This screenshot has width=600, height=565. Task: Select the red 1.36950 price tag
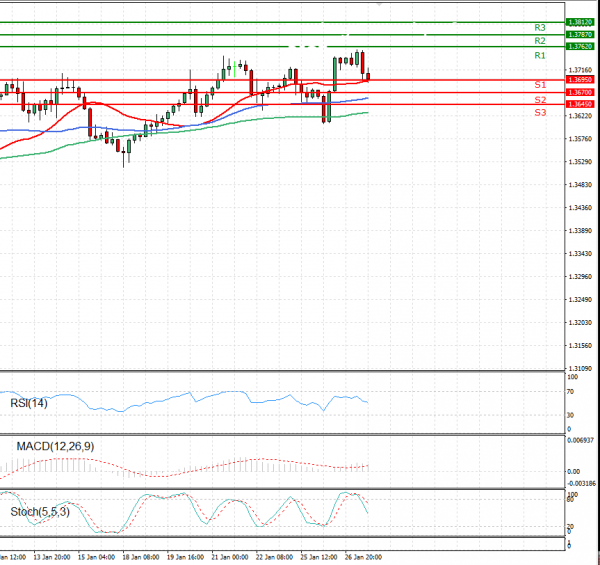tap(580, 80)
